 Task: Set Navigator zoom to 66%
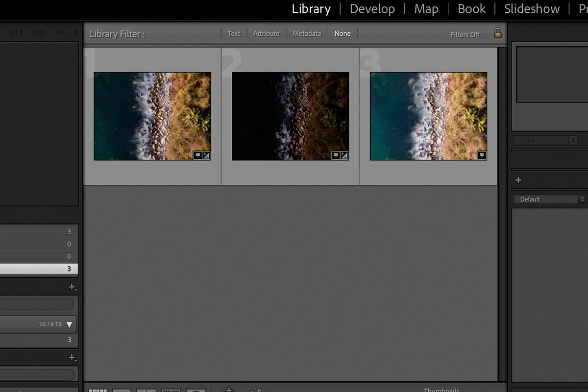[61, 32]
